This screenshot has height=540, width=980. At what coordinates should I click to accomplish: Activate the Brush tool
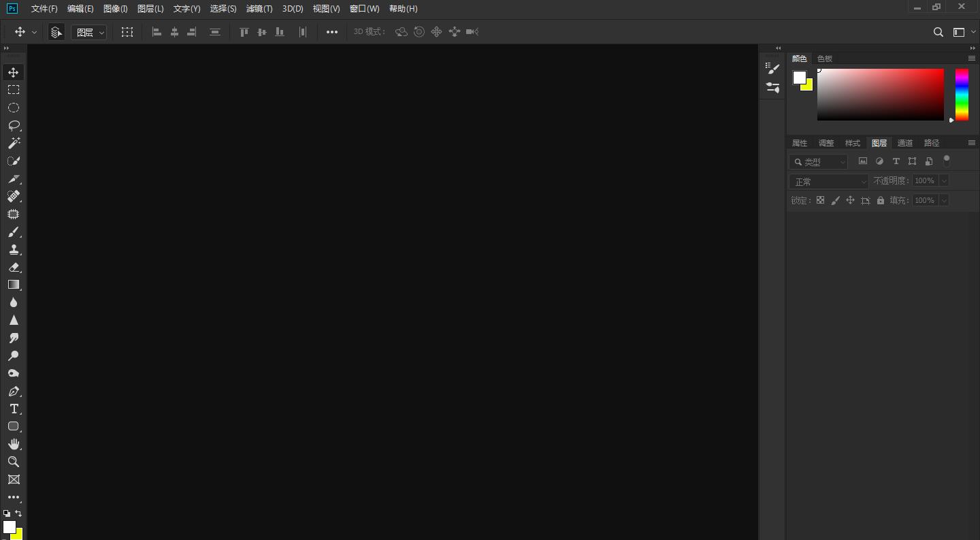(14, 232)
